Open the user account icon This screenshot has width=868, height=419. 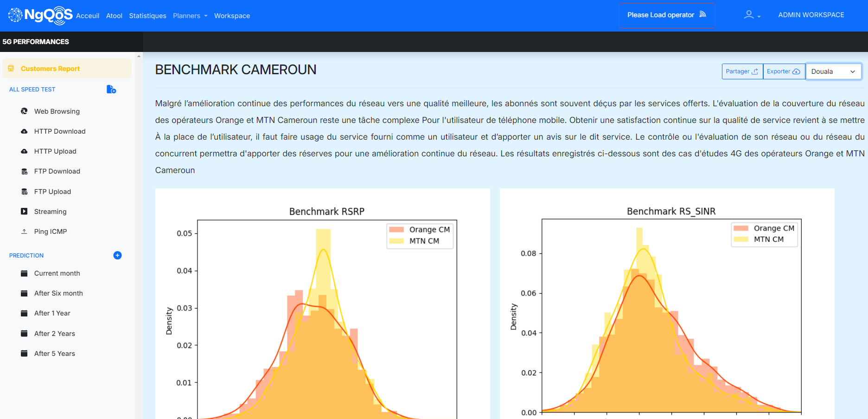point(748,15)
